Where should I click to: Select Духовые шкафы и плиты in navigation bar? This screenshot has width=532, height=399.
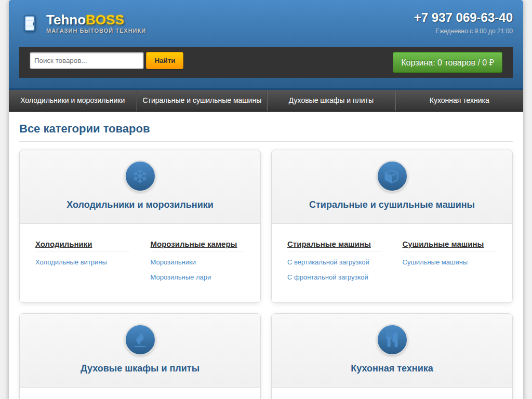(331, 100)
